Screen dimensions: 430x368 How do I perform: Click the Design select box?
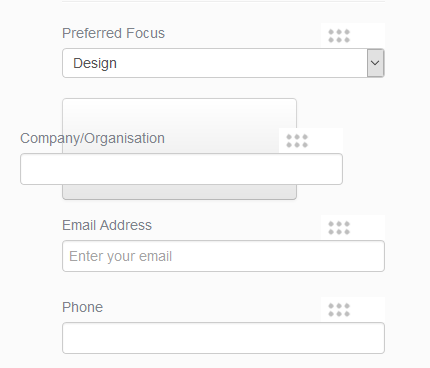pyautogui.click(x=223, y=63)
